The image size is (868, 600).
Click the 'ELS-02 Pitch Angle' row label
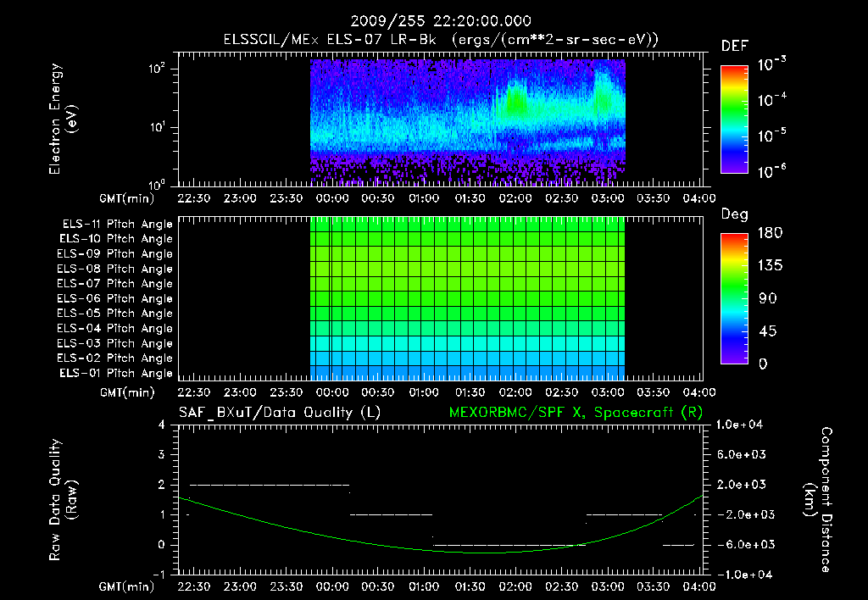(114, 358)
